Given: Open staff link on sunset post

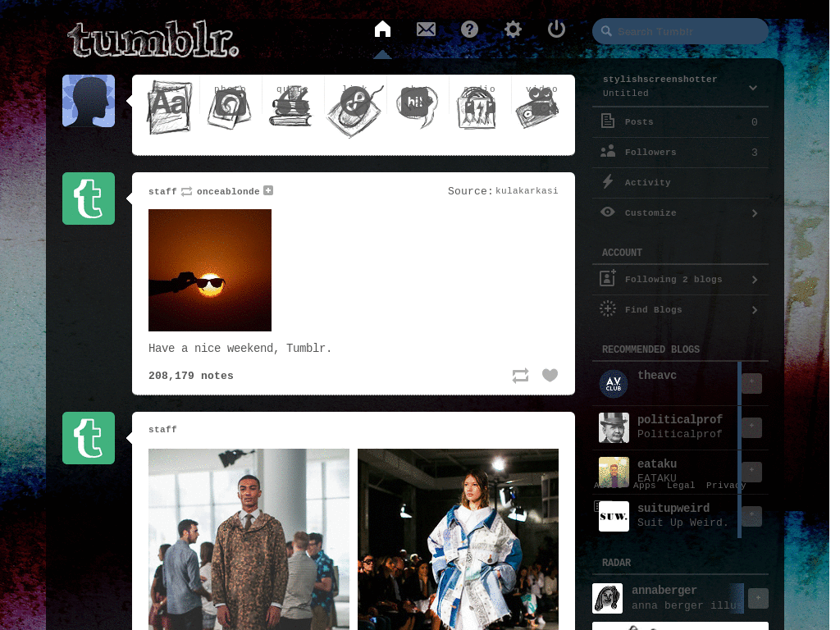Looking at the screenshot, I should pos(162,191).
